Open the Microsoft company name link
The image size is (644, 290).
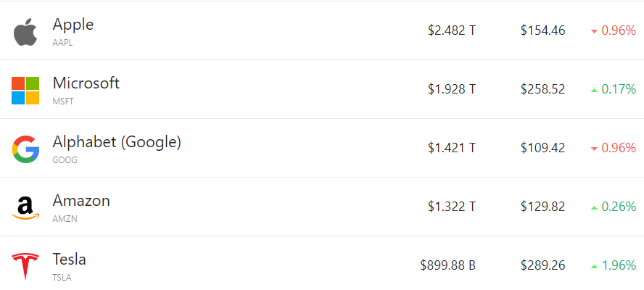pos(86,83)
